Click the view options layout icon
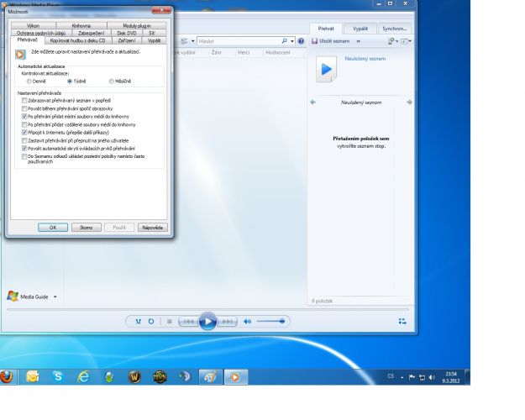 click(184, 41)
